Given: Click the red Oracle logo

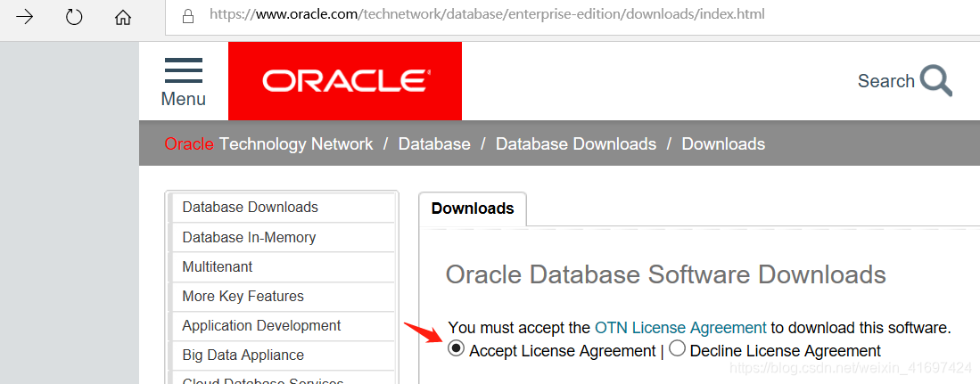Looking at the screenshot, I should 345,80.
